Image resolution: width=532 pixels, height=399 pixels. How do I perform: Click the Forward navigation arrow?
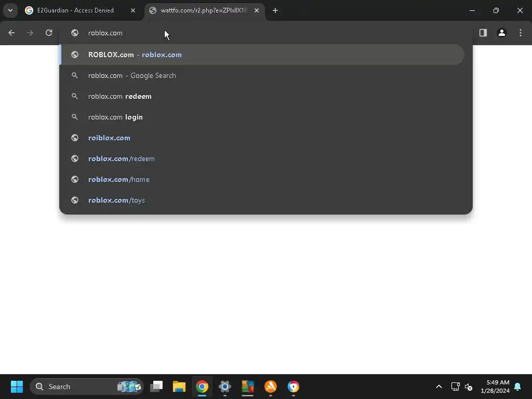(x=30, y=33)
